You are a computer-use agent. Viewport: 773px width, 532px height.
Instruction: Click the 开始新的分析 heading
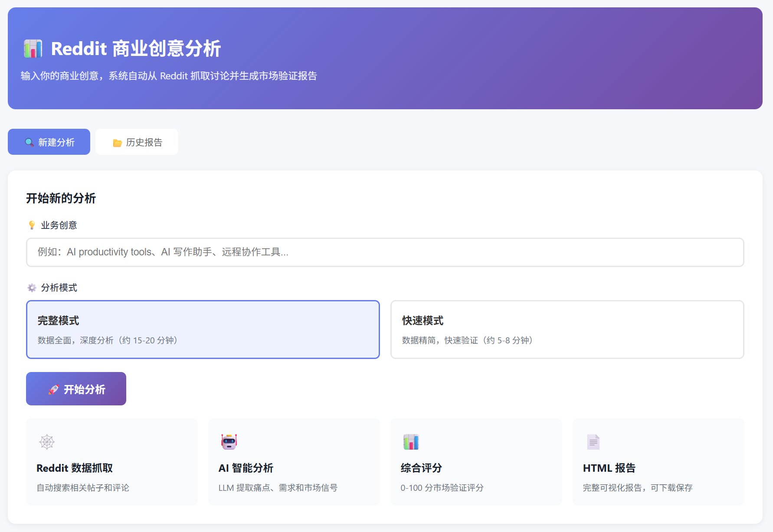pyautogui.click(x=61, y=198)
